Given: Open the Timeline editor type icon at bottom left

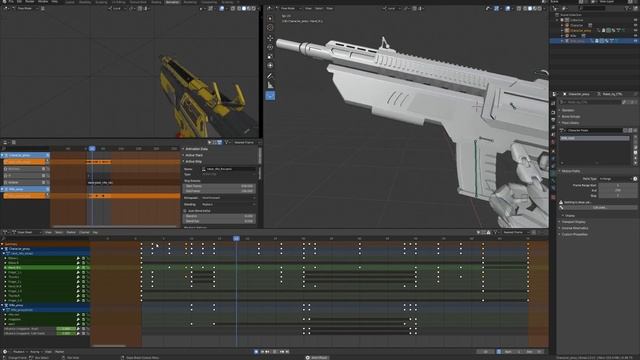Looking at the screenshot, I should [5, 351].
